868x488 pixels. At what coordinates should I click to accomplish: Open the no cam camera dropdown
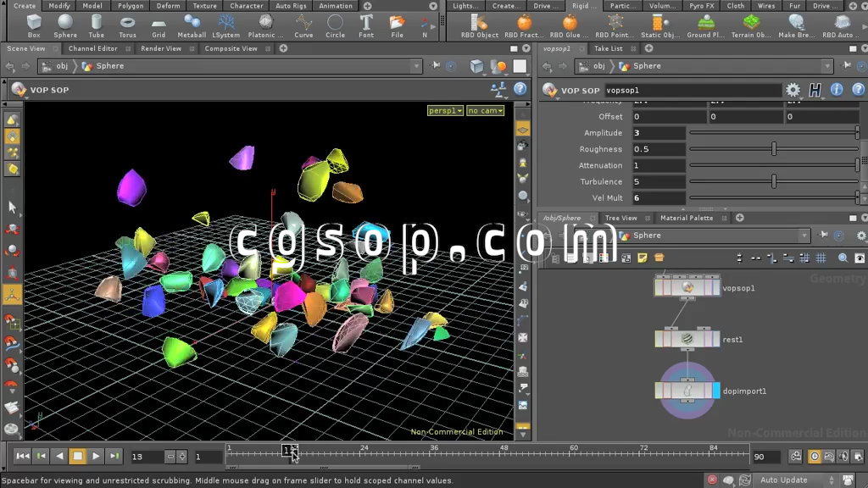pos(485,111)
